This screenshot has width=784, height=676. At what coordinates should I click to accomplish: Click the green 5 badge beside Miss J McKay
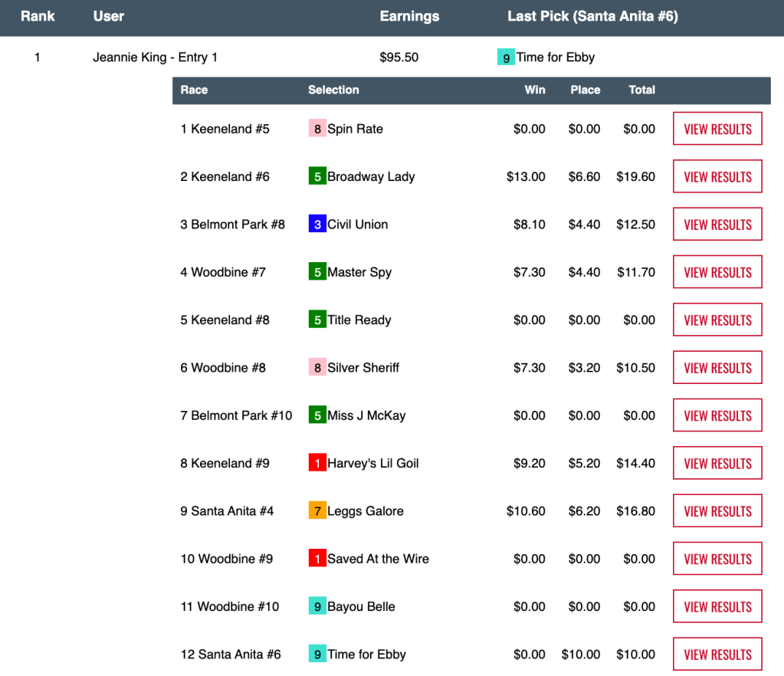317,415
